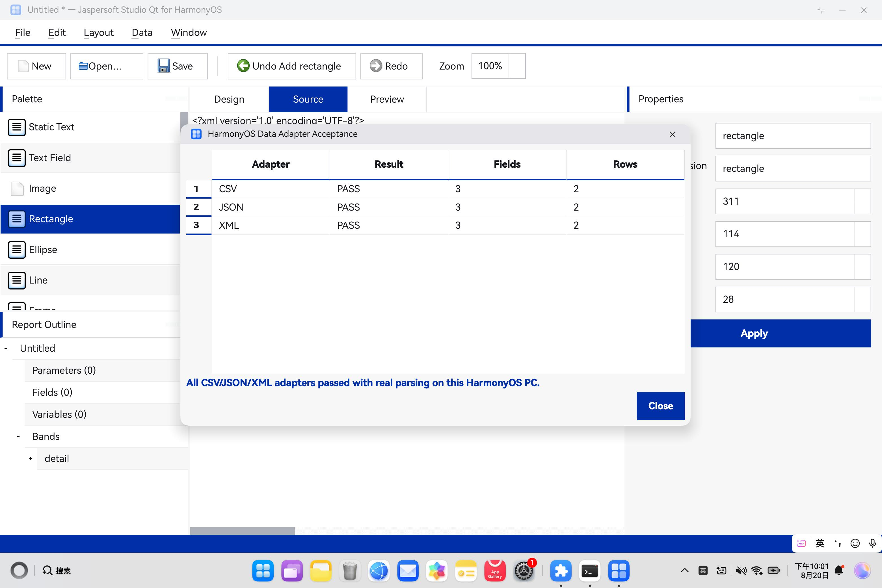Select the Image palette icon
This screenshot has height=588, width=882.
(17, 188)
